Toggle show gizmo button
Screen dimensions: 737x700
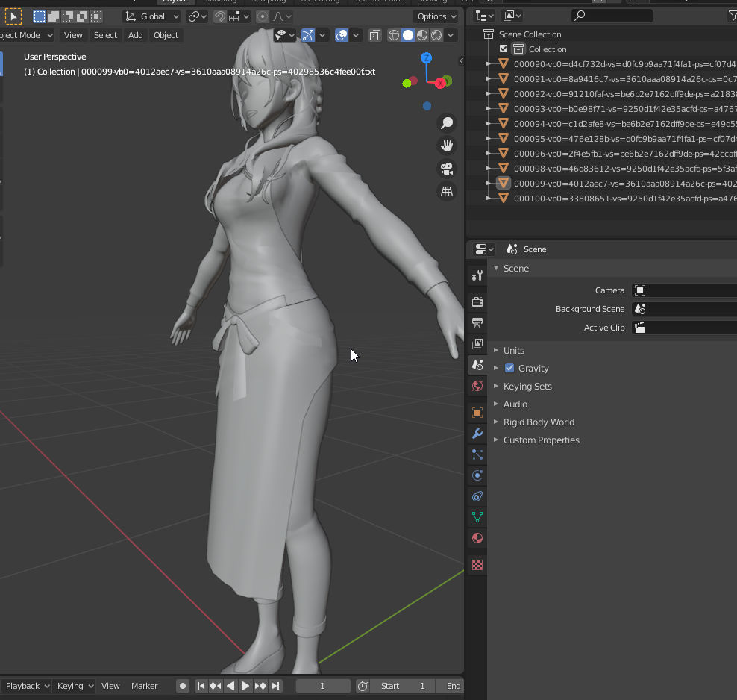tap(308, 35)
